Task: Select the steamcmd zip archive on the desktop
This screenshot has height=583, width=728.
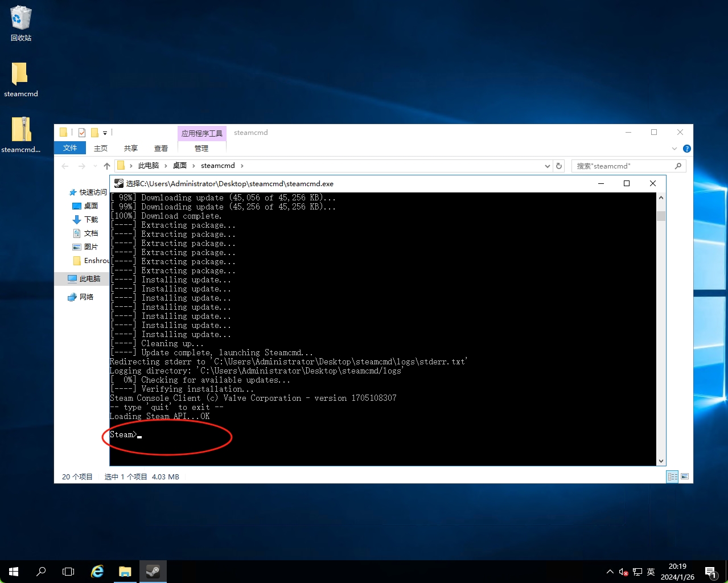Action: 20,135
